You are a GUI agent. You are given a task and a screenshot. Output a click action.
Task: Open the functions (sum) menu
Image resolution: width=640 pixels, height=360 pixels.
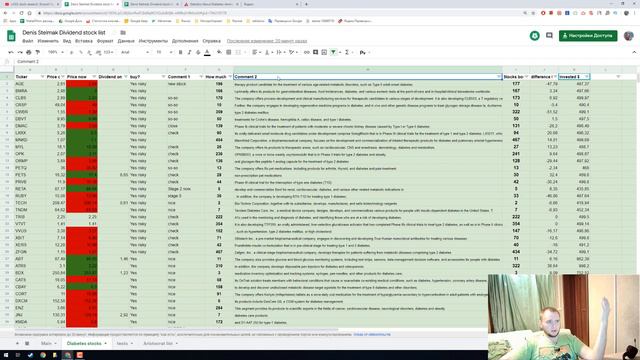pos(348,52)
